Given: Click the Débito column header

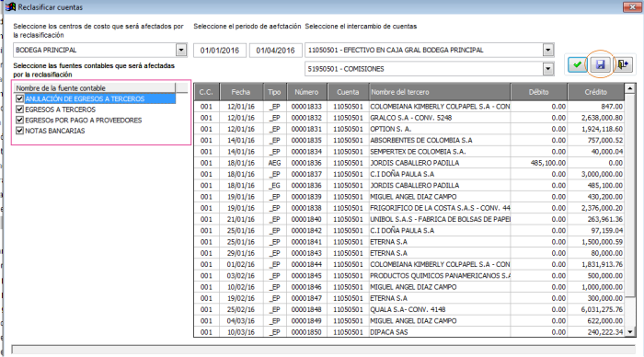Looking at the screenshot, I should pyautogui.click(x=539, y=92).
